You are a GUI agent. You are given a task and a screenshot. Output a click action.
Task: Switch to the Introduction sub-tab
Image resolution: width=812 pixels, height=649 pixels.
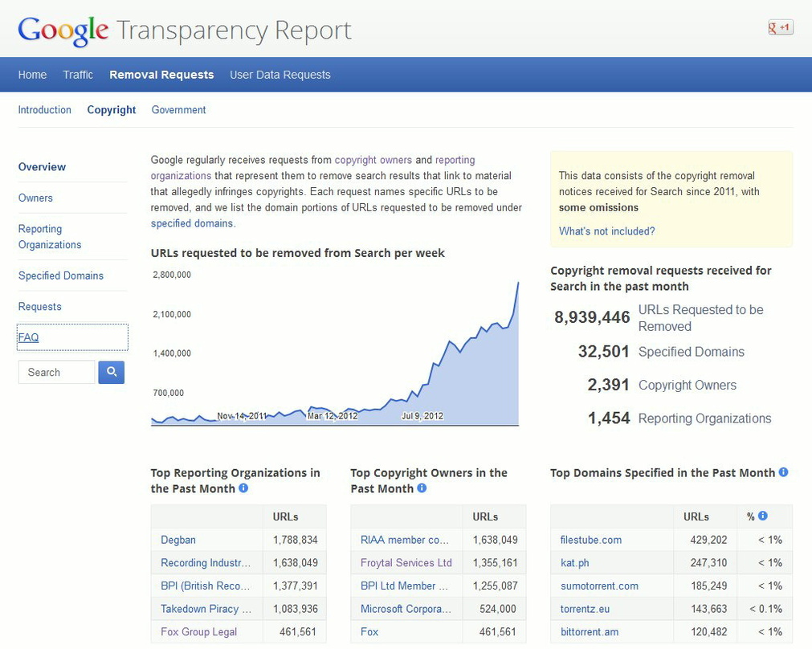pos(44,110)
